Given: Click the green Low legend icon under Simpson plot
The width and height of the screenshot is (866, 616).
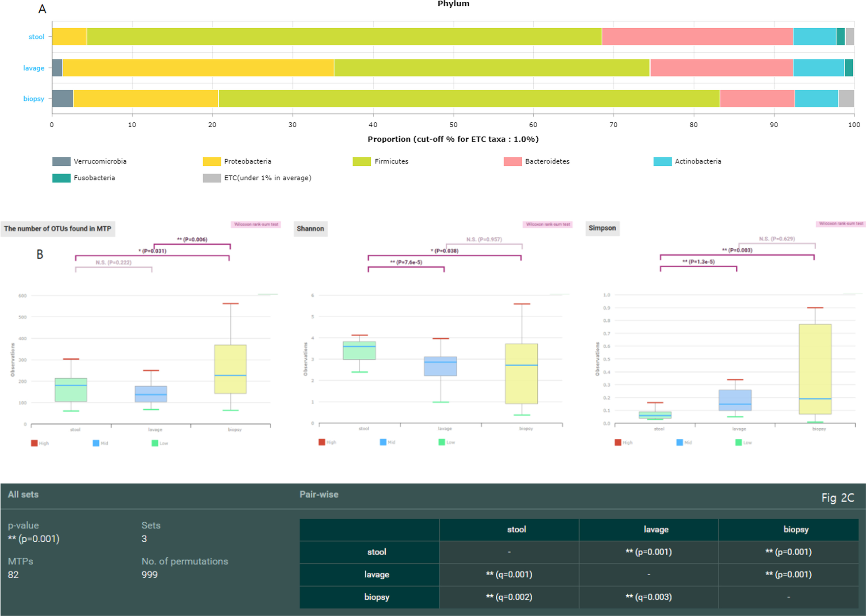Looking at the screenshot, I should tap(738, 442).
